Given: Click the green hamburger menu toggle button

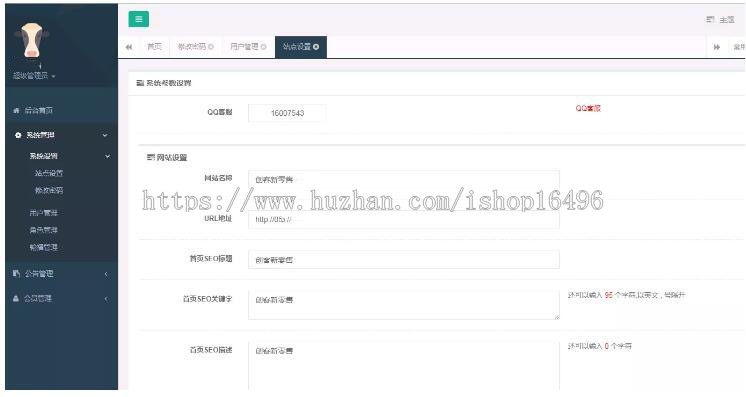Looking at the screenshot, I should 138,19.
